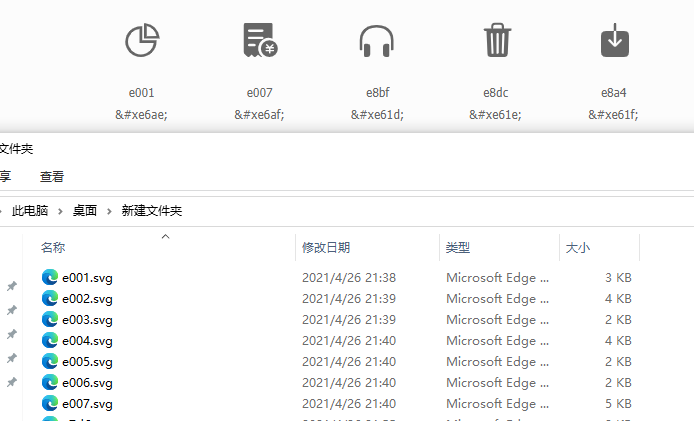The image size is (694, 421).
Task: Click the e8bf icon name label
Action: point(378,93)
